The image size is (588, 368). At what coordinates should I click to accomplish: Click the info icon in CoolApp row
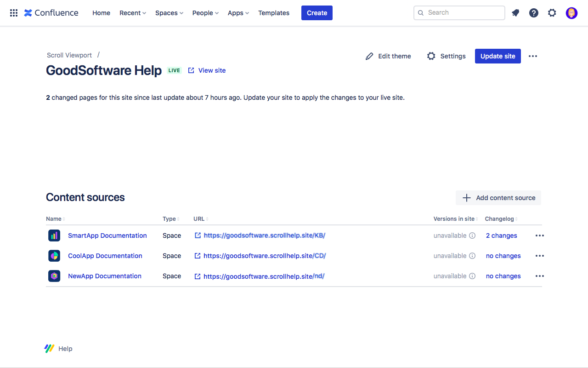click(472, 256)
